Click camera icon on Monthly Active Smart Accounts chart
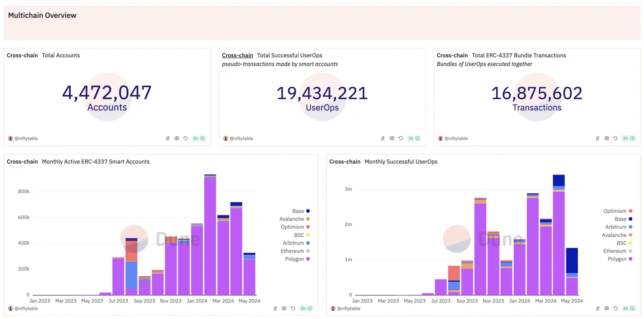644x319 pixels. [x=284, y=309]
